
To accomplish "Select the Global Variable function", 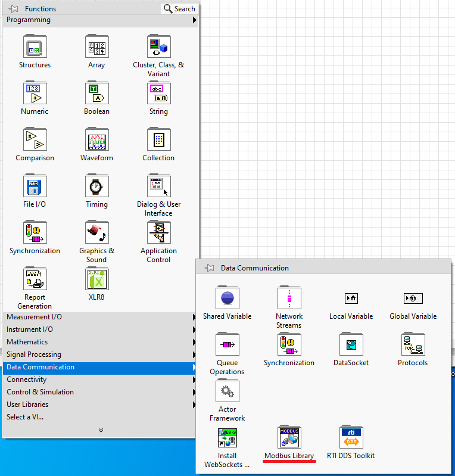I will [413, 298].
